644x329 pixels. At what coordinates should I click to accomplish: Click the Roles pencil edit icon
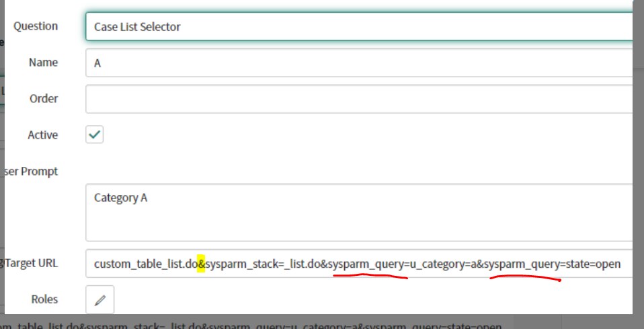click(x=99, y=300)
